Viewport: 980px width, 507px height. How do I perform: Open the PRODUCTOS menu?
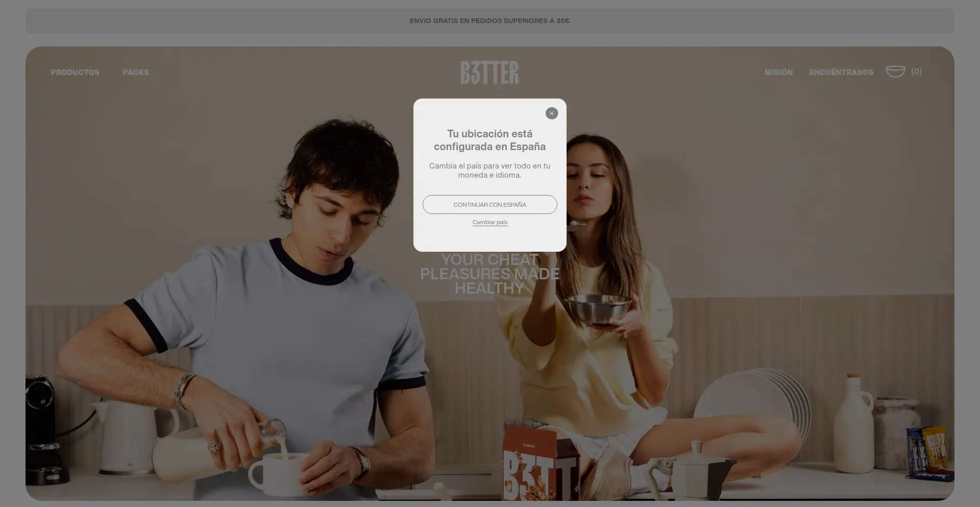[75, 73]
